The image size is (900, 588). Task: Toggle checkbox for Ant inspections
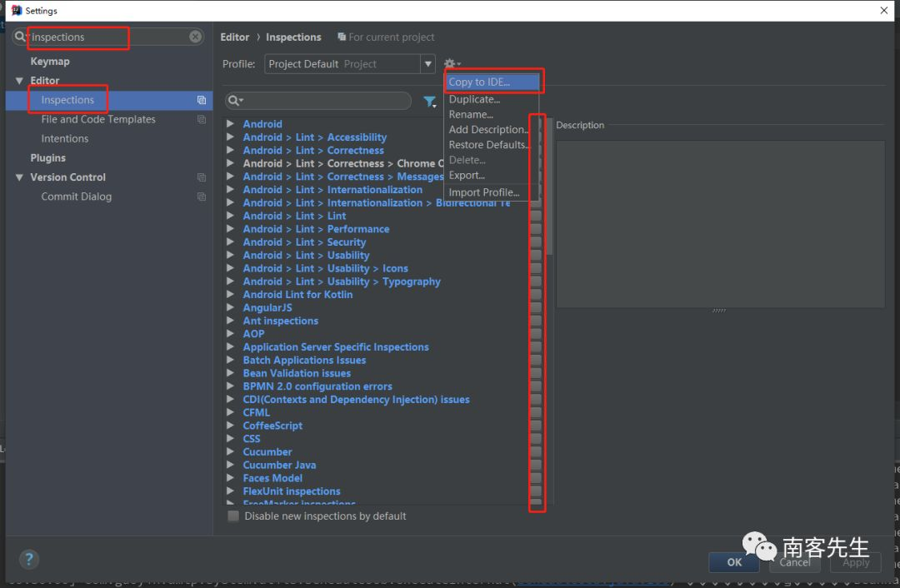point(536,321)
